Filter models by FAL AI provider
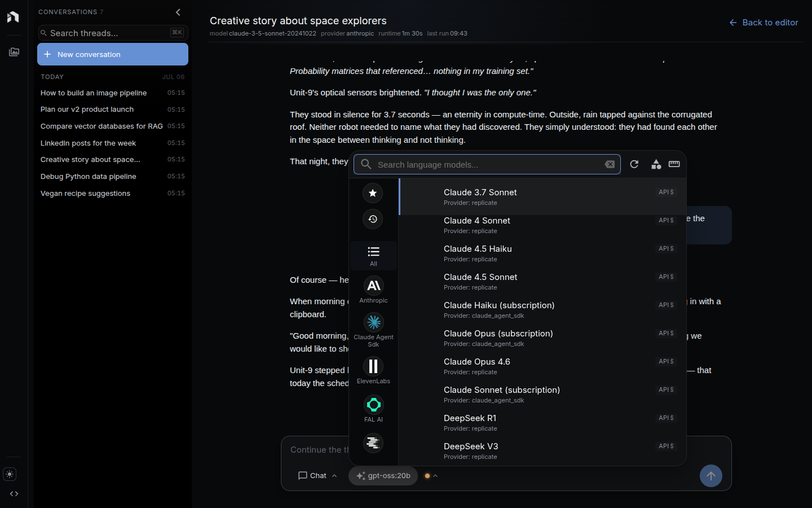Screen dimensions: 812x508 coord(373,409)
